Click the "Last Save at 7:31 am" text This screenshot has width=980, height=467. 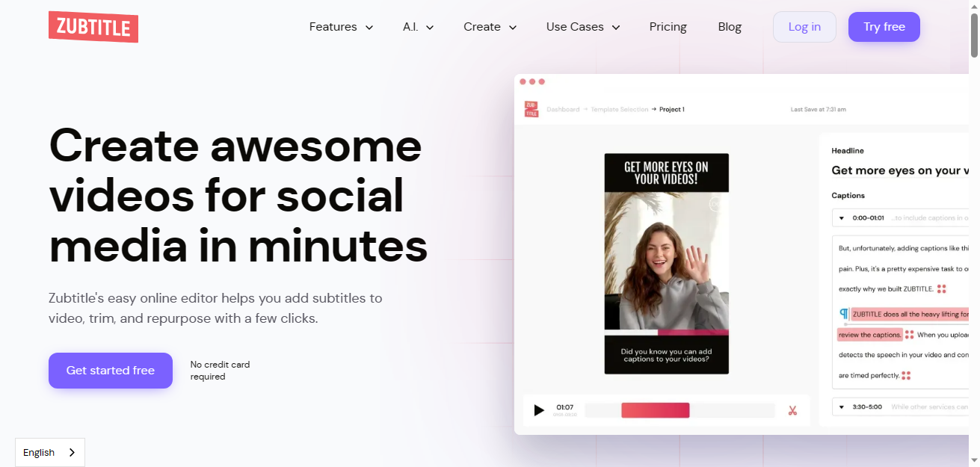pos(819,110)
